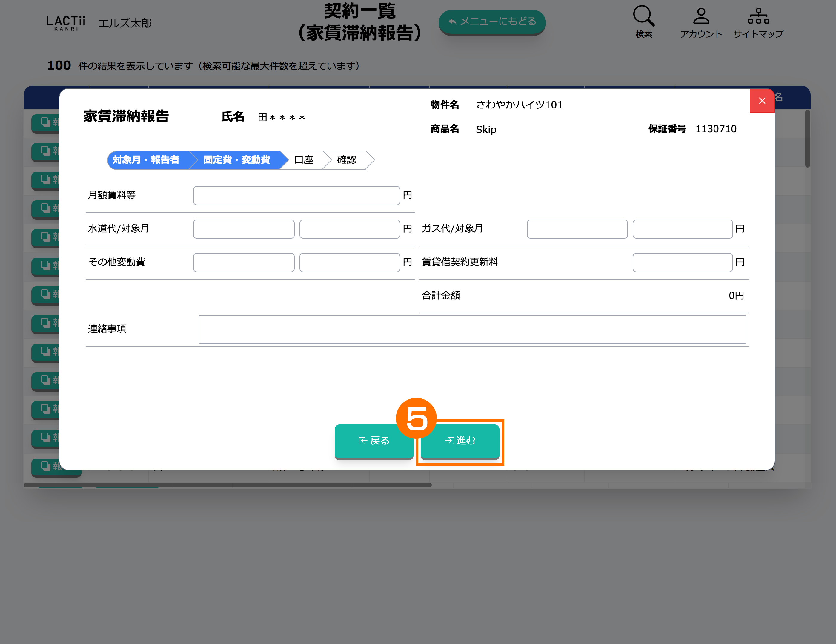Click the その他変動費 first field
Image resolution: width=836 pixels, height=644 pixels.
[243, 263]
